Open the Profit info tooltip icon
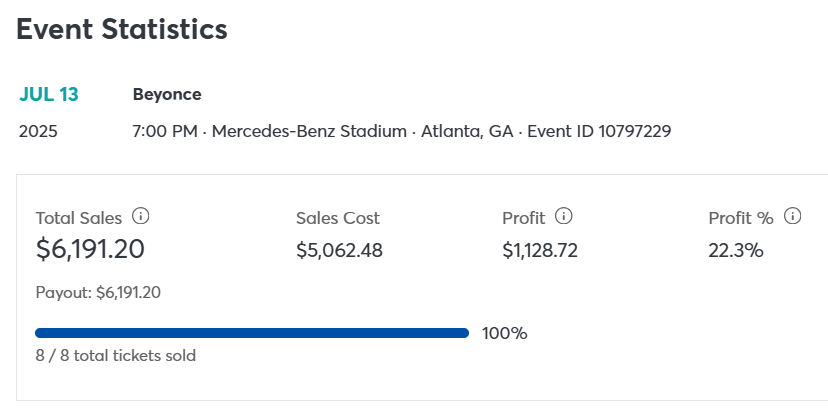Viewport: 828px width, 419px height. coord(563,216)
